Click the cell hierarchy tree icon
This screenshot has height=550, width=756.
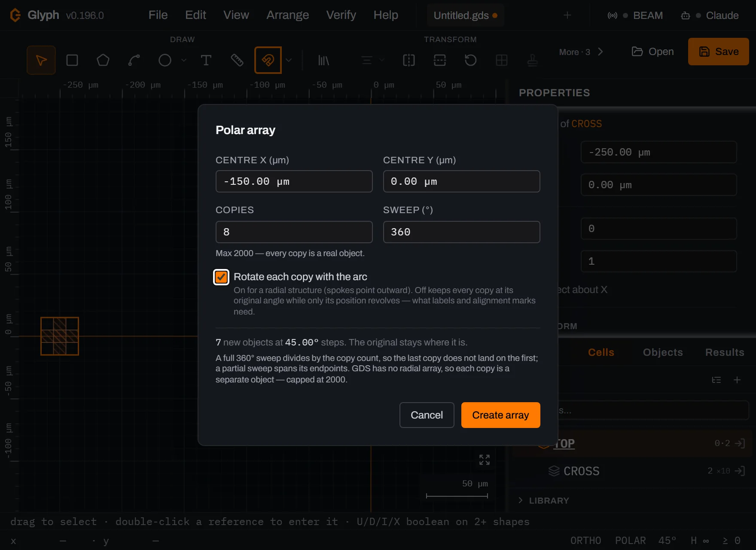[716, 380]
